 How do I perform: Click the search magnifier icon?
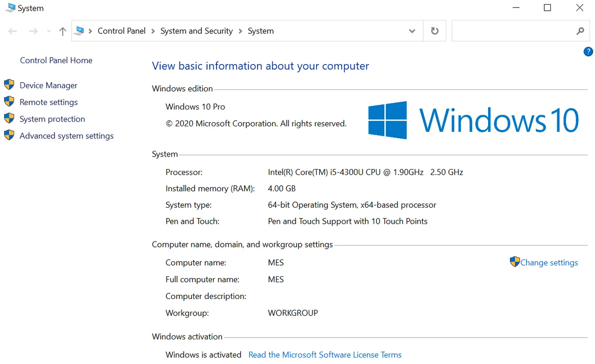(580, 31)
